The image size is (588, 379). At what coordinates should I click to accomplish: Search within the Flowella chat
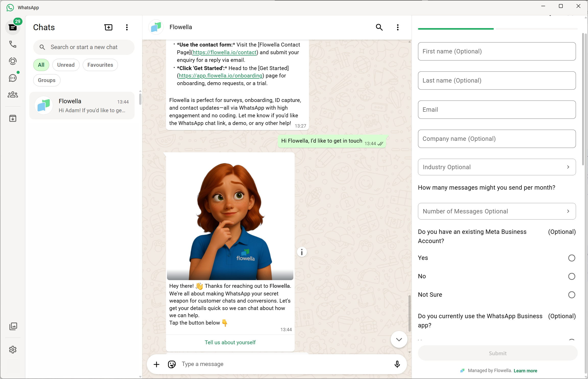379,27
